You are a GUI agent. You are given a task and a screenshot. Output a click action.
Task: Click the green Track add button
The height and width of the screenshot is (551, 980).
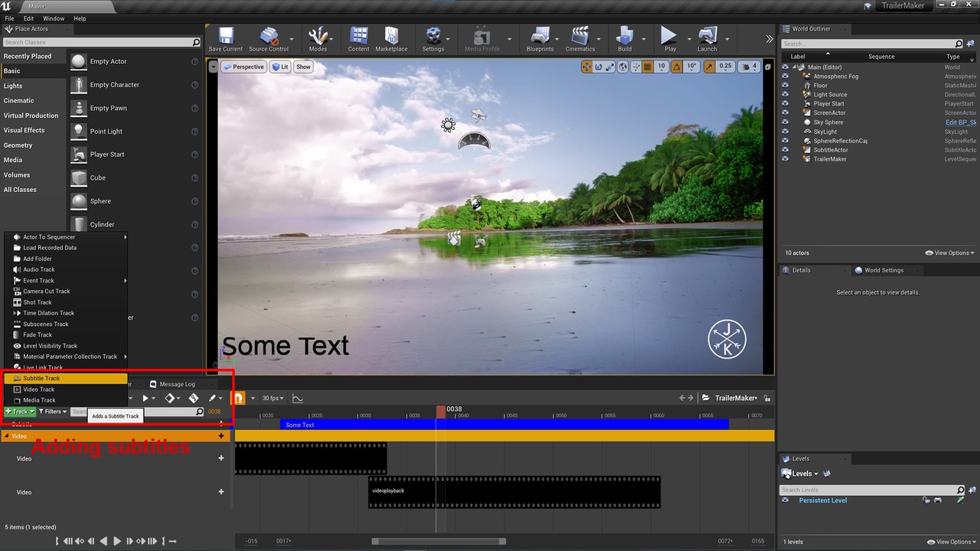pyautogui.click(x=19, y=412)
